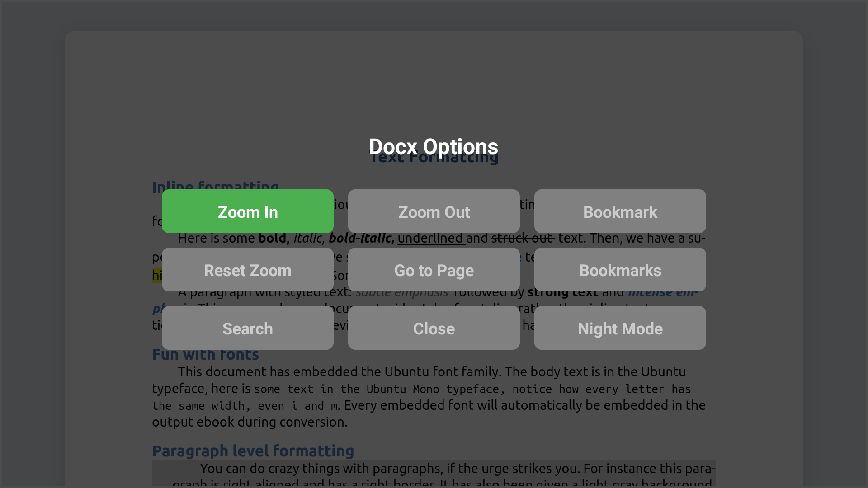Enable Night Mode viewing
Viewport: 868px width, 488px height.
pos(620,328)
